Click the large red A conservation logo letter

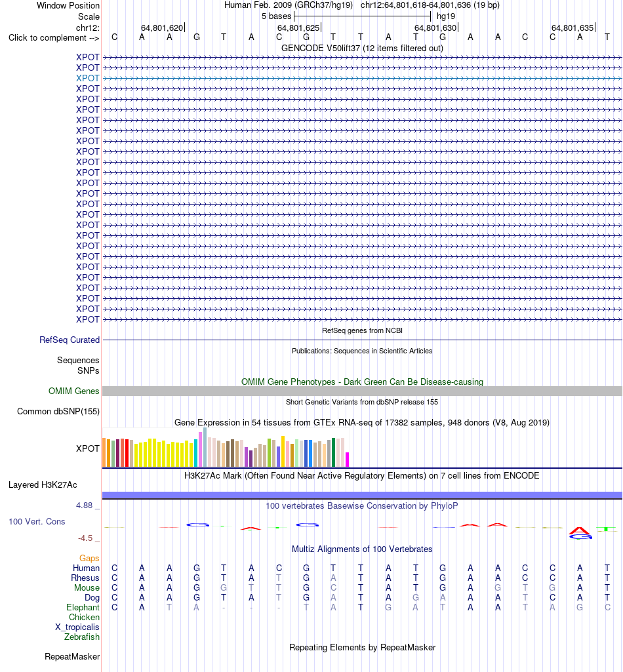point(580,531)
